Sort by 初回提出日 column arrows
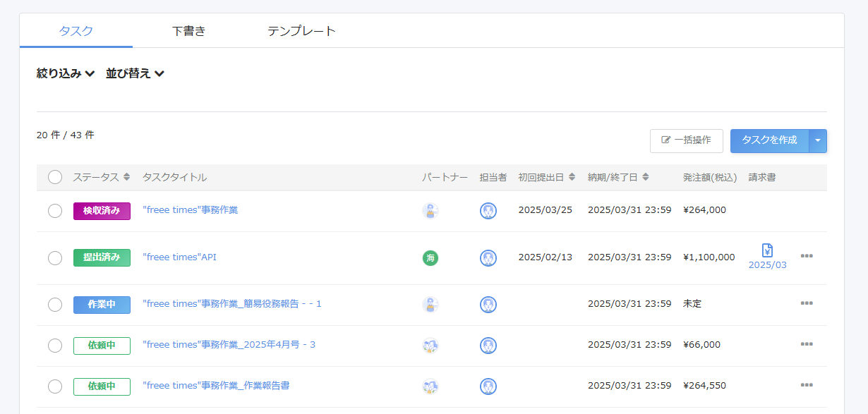This screenshot has height=414, width=868. (572, 177)
